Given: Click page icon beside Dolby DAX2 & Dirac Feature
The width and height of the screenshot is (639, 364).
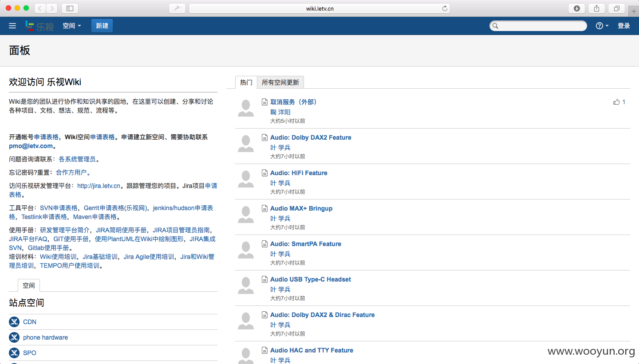Looking at the screenshot, I should coord(264,315).
